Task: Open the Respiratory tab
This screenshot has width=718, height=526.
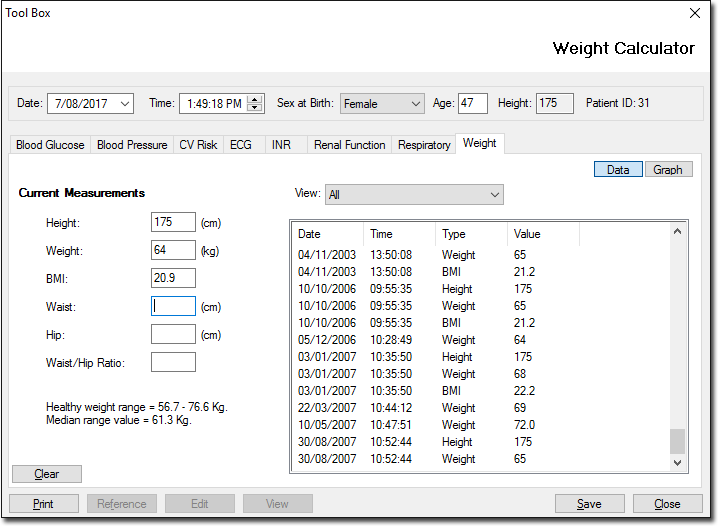Action: click(x=424, y=145)
